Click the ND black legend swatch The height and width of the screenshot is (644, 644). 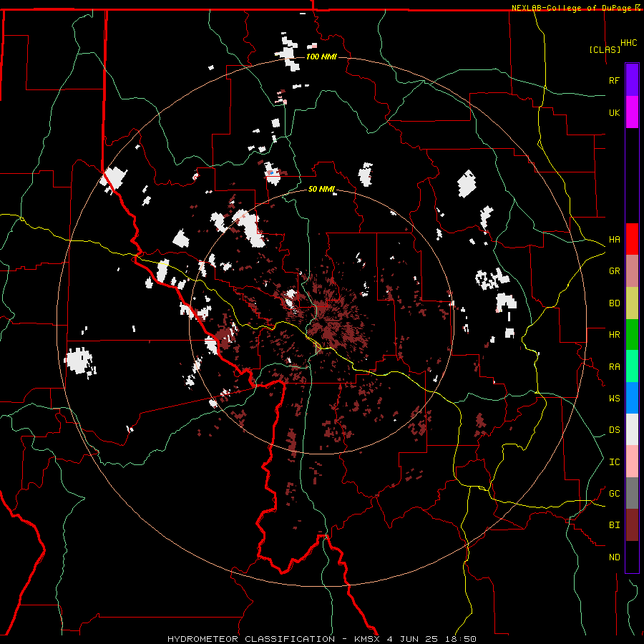[632, 557]
